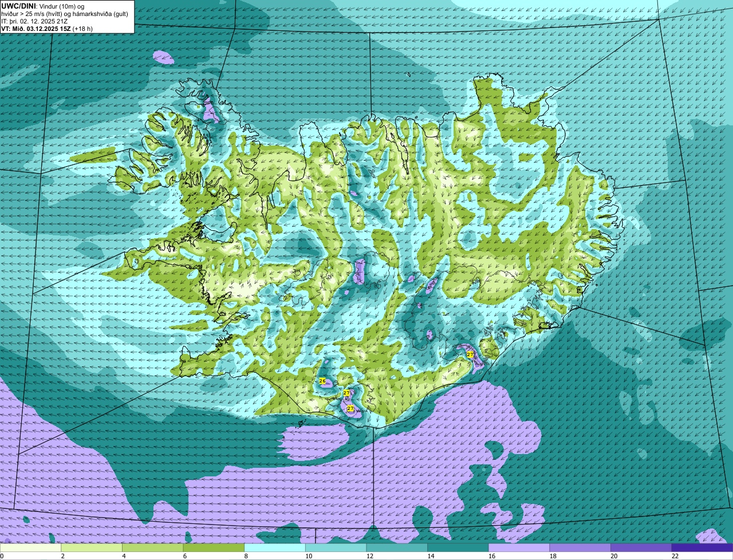Click the '12' tick label on scale
Screen dimensions: 733x560
click(369, 556)
